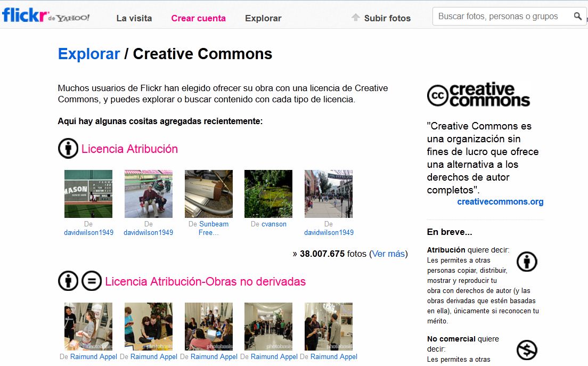Click attribution icon beside Obras no derivadas heading
Screen dimensions: 588x366
tap(68, 281)
